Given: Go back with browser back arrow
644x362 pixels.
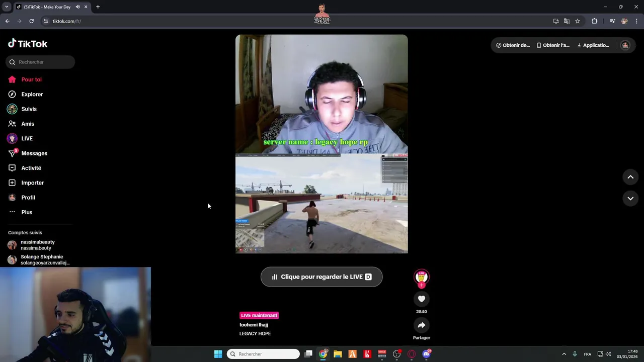Looking at the screenshot, I should 7,21.
